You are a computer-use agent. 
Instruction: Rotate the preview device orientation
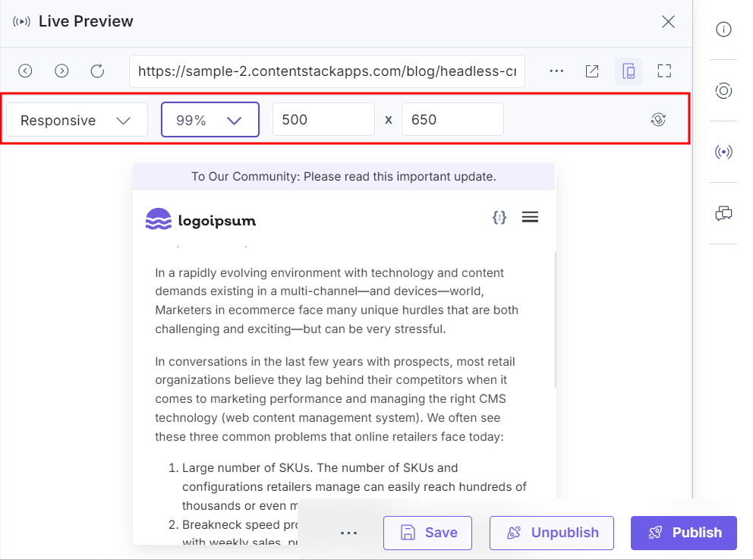point(658,119)
